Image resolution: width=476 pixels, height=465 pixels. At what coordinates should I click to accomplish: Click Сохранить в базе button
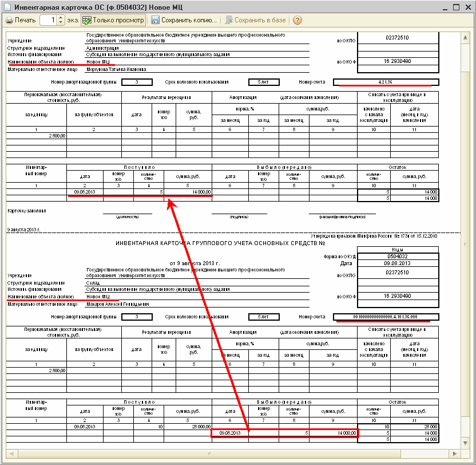pyautogui.click(x=255, y=21)
